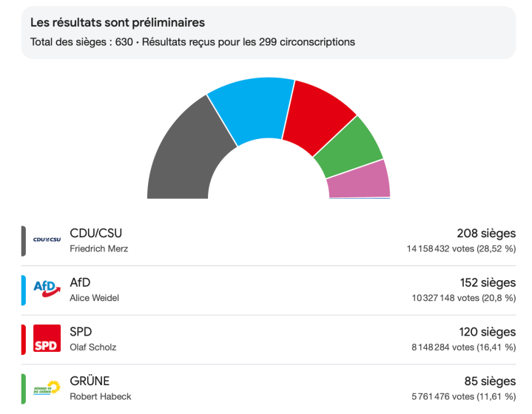Viewport: 532px width, 414px height.
Task: Click the red SPD logo
Action: [x=47, y=338]
